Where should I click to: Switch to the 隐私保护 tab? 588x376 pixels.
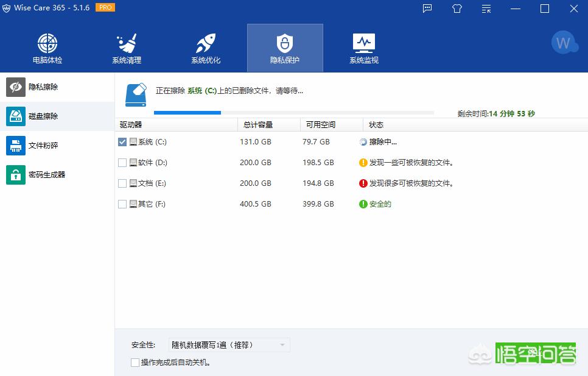285,48
